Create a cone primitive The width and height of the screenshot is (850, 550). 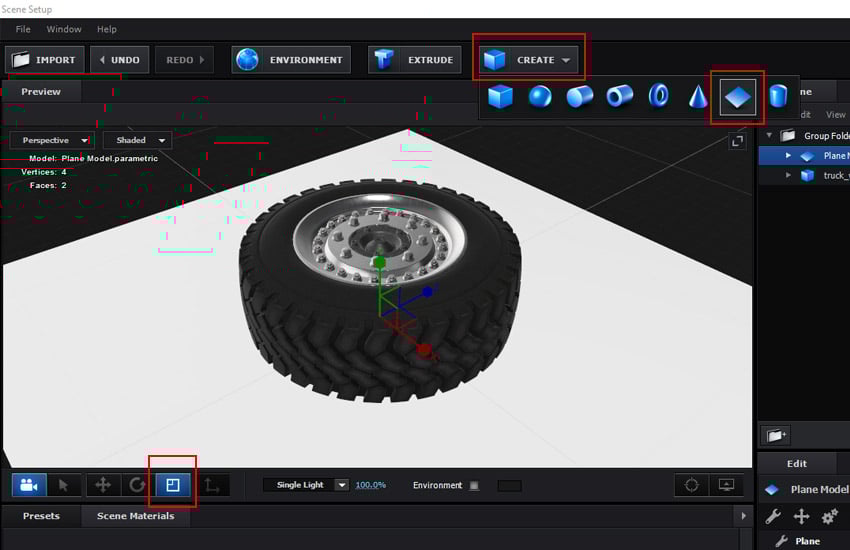point(698,97)
